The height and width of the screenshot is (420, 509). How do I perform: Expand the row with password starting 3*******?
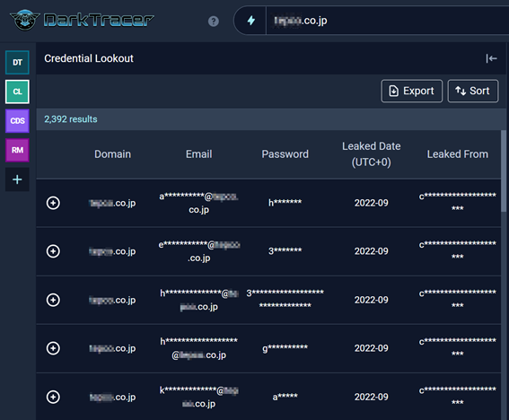(x=53, y=251)
